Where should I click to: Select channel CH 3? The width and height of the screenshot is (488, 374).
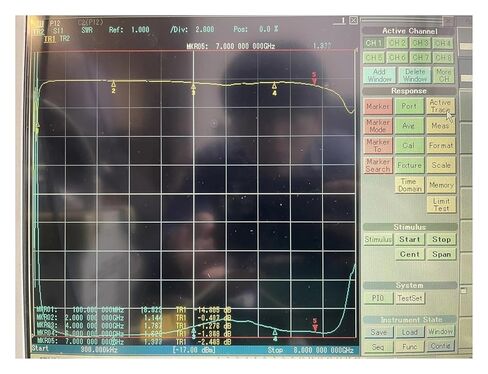(x=420, y=43)
